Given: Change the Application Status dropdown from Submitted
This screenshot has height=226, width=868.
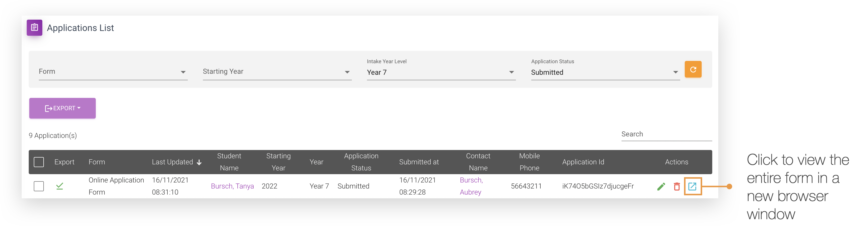Looking at the screenshot, I should (x=605, y=72).
